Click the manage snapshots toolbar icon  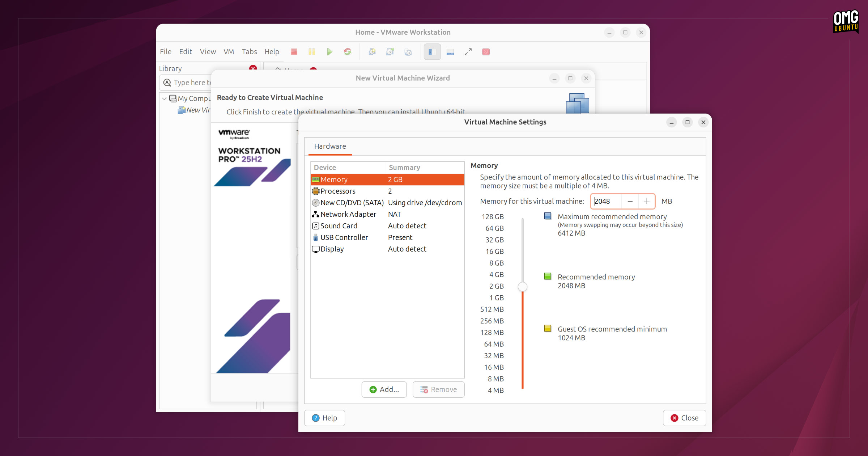click(408, 52)
